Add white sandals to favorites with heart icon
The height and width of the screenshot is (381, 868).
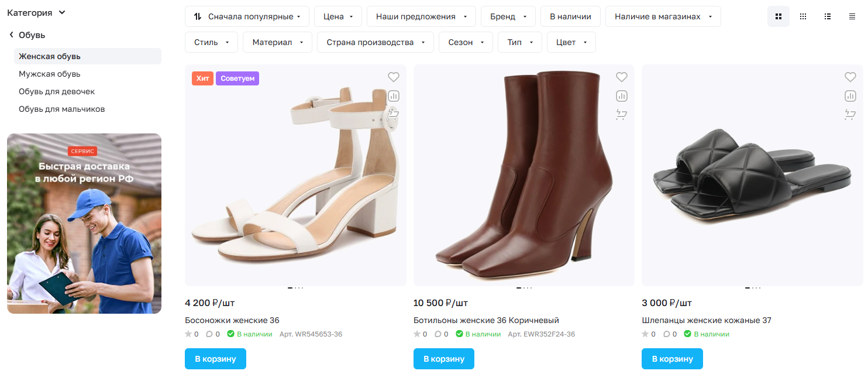pyautogui.click(x=393, y=77)
